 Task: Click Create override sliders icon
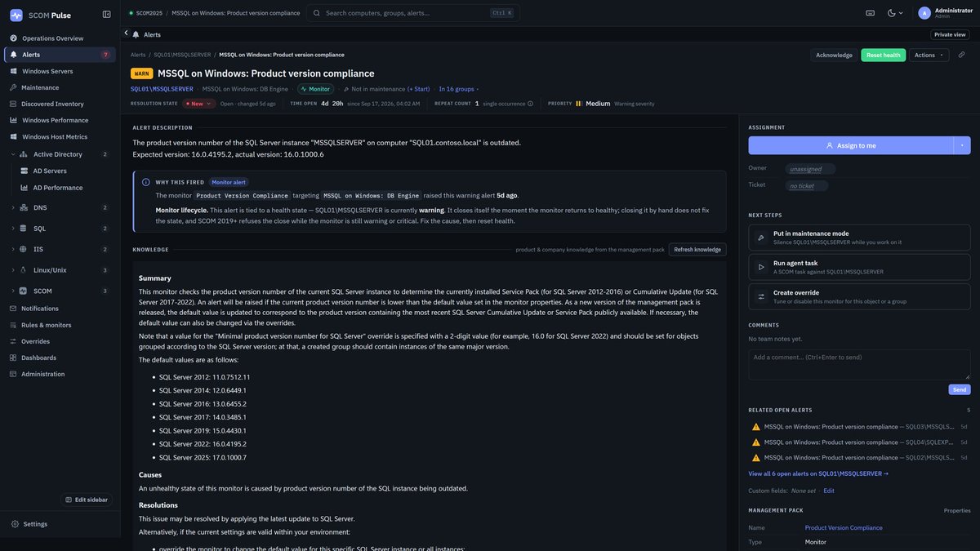point(761,296)
